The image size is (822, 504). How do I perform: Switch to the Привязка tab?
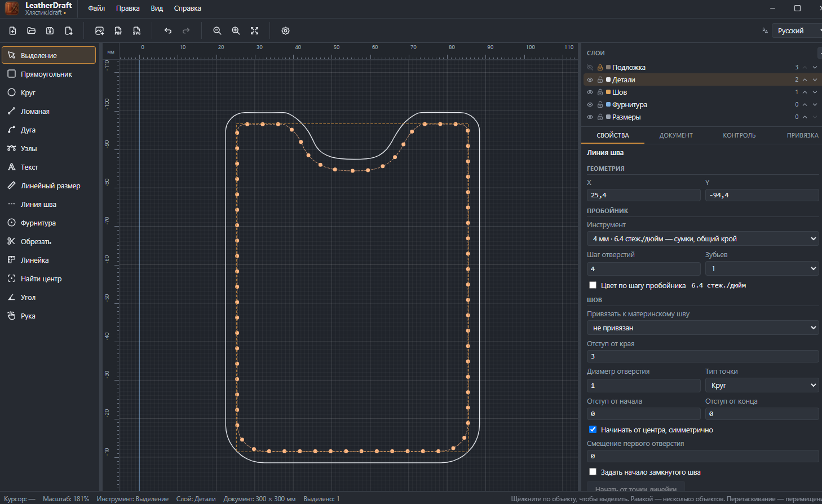[802, 135]
